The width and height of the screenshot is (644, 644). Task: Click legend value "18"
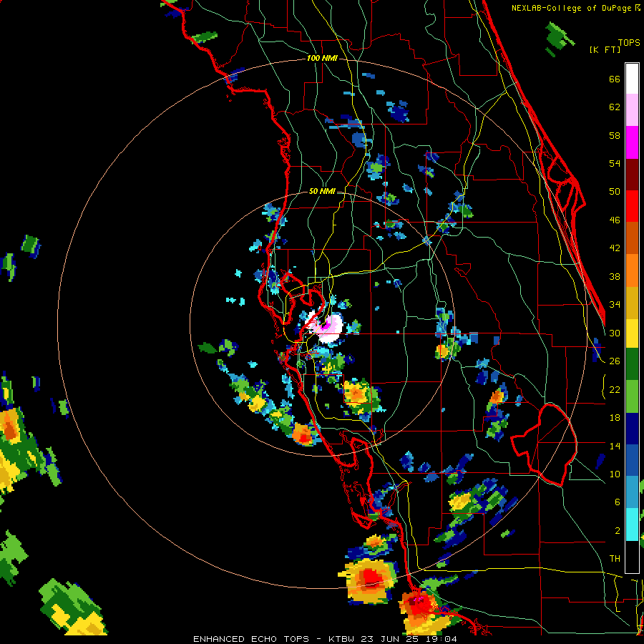tap(615, 418)
